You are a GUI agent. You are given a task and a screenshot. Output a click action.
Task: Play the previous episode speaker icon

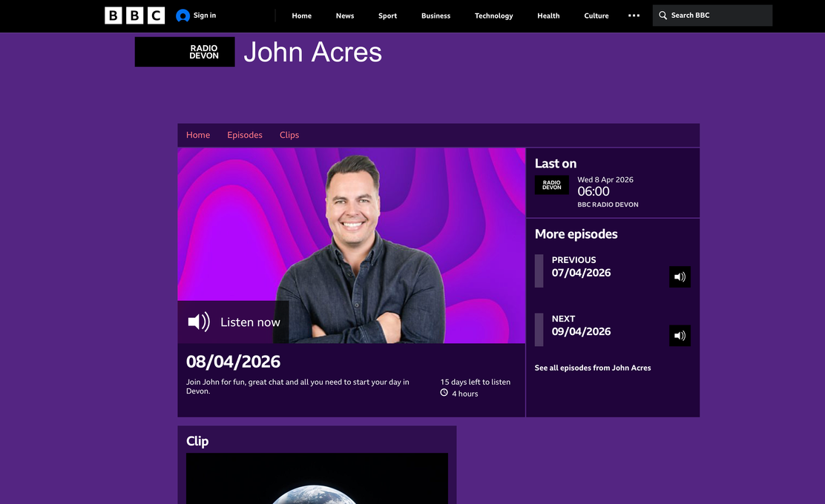(x=680, y=277)
